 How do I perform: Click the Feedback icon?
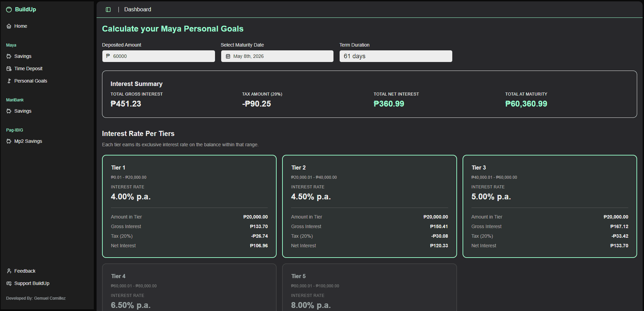pos(9,271)
